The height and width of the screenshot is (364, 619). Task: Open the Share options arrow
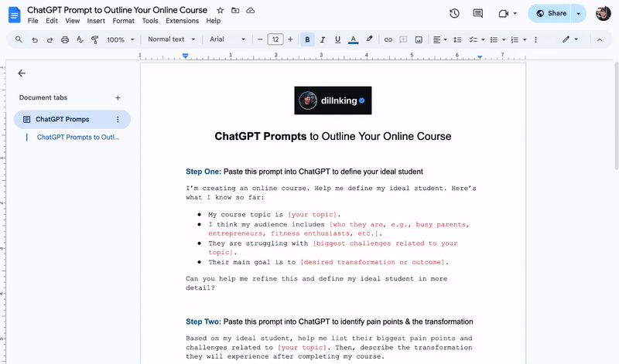click(578, 13)
